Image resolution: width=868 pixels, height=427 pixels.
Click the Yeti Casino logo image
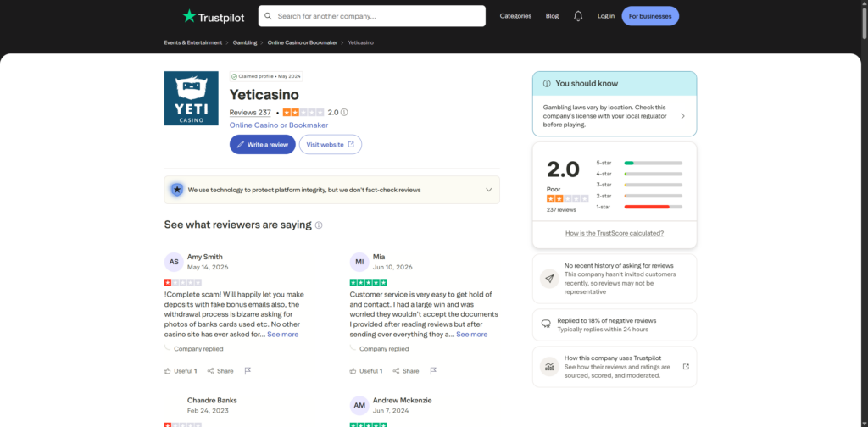pos(191,98)
